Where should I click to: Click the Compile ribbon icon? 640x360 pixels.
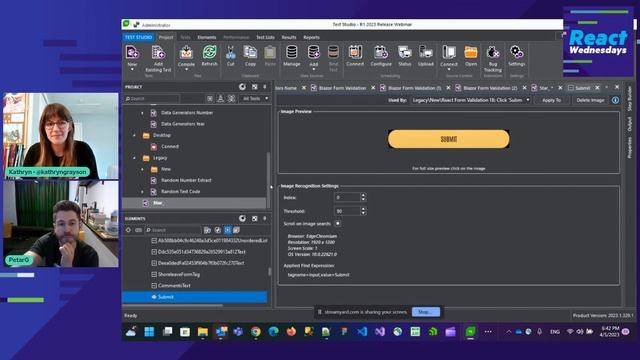tap(186, 52)
